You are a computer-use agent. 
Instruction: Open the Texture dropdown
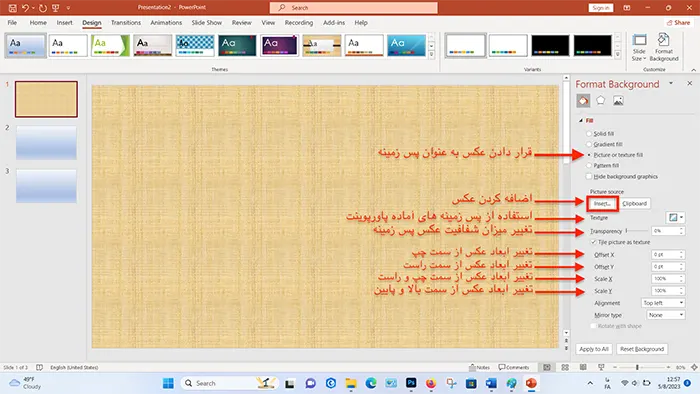[675, 217]
